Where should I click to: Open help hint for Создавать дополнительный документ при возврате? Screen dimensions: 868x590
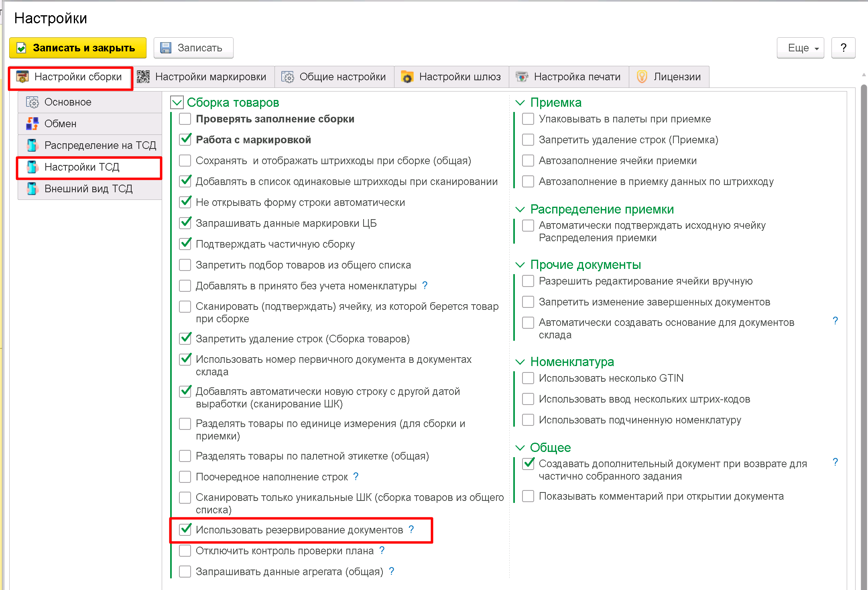(x=835, y=462)
